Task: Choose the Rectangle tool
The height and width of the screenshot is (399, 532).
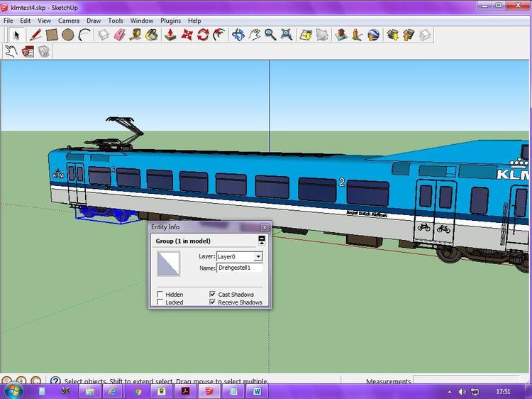Action: tap(52, 35)
